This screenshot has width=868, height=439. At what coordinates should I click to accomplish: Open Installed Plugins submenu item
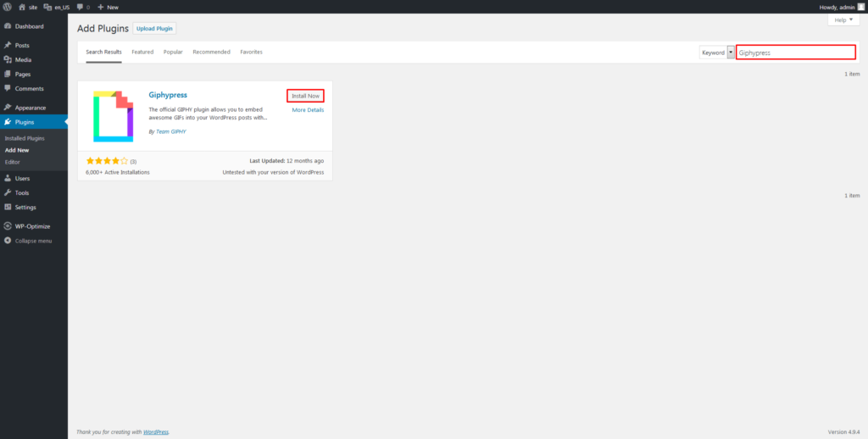click(x=25, y=138)
